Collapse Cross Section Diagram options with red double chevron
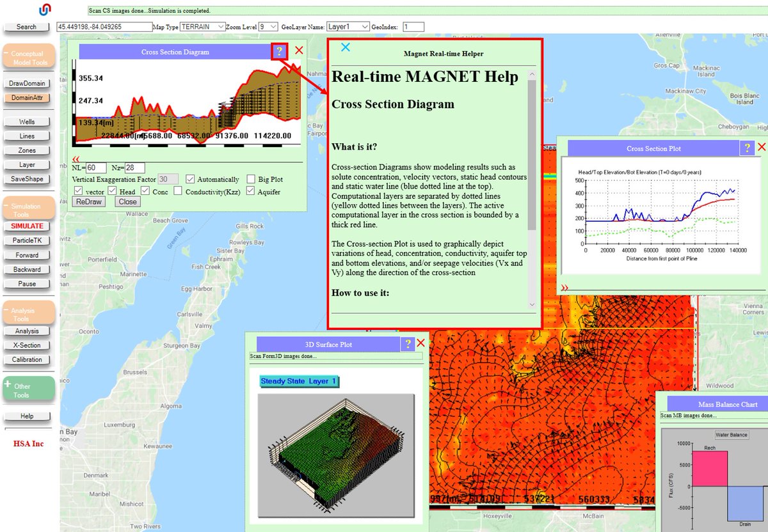Screen dimensions: 768x532 point(76,159)
